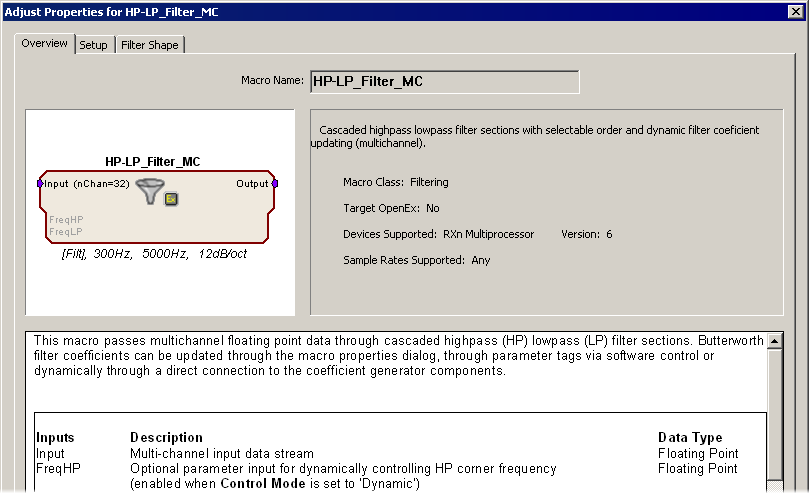Viewport: 809px width, 498px height.
Task: Click the purple Input port connector
Action: pos(40,183)
